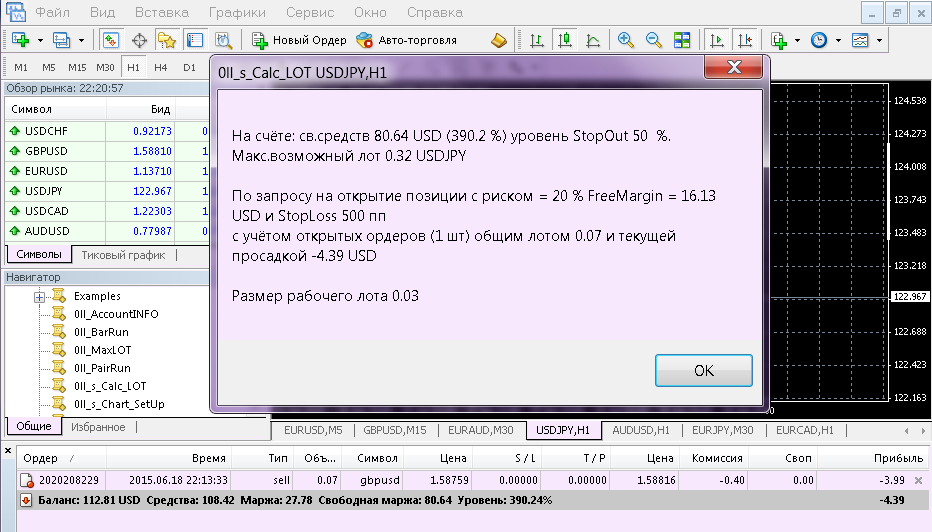Screen dimensions: 932x532
Task: Toggle the Navigator panel star-folder icon
Action: tap(167, 40)
